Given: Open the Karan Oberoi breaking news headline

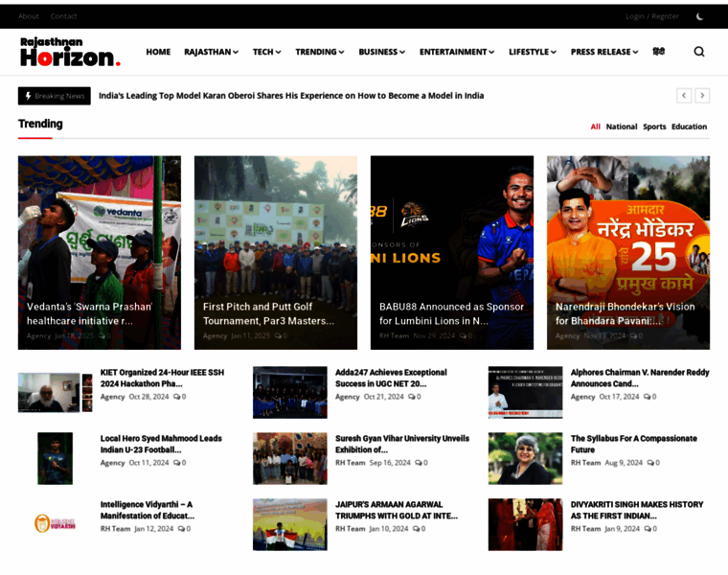Looking at the screenshot, I should click(291, 96).
